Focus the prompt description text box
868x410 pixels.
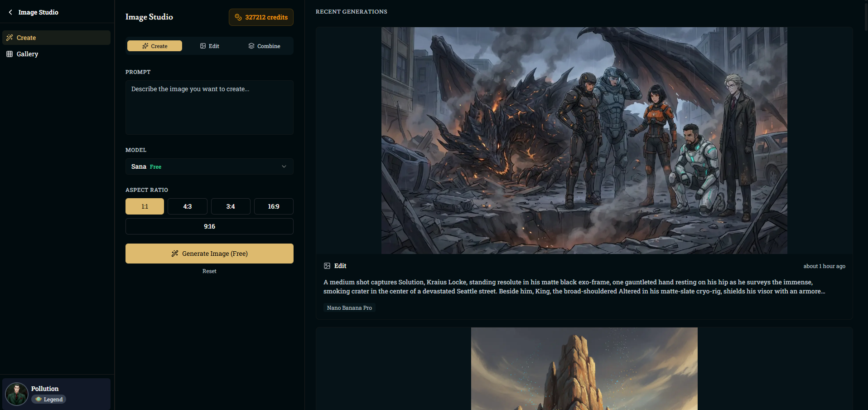209,107
